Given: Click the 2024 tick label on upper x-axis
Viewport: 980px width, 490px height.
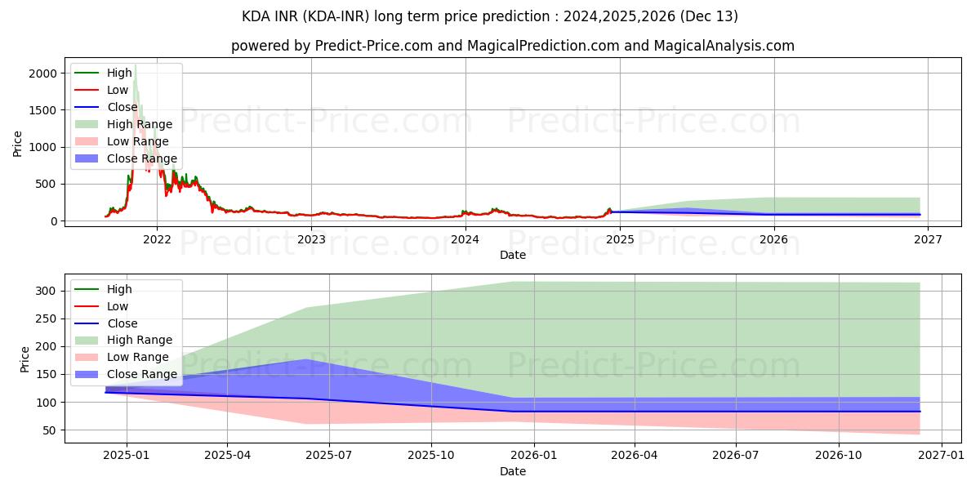Looking at the screenshot, I should point(465,239).
